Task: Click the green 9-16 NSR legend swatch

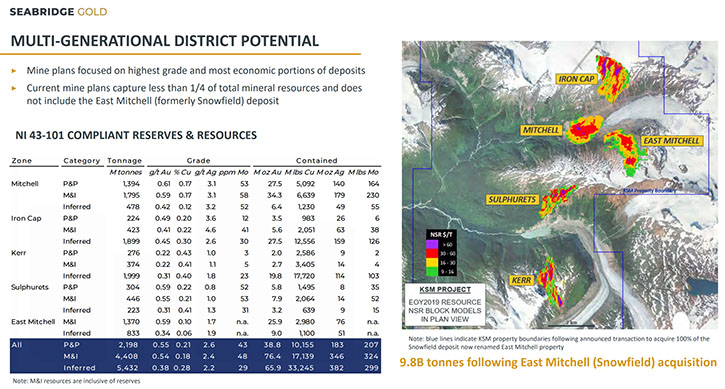Action: pos(432,271)
